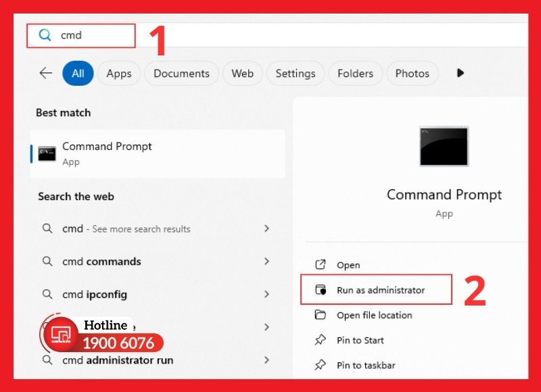Click the search field containing 'cmd'

(88, 35)
